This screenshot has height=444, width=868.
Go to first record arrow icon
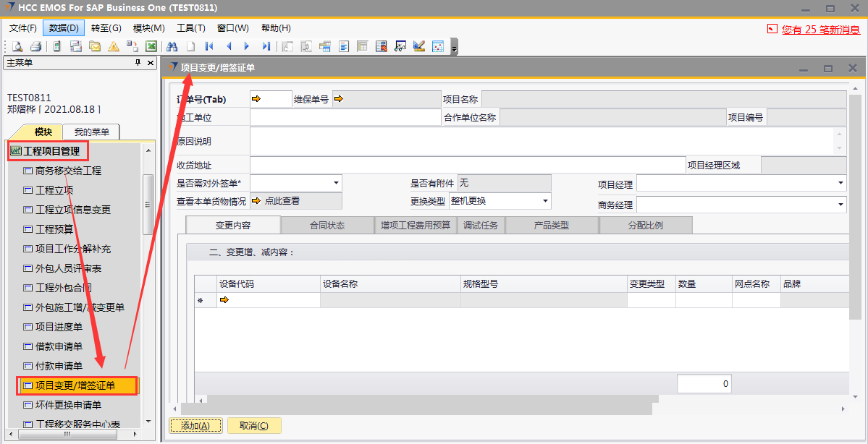pos(209,46)
